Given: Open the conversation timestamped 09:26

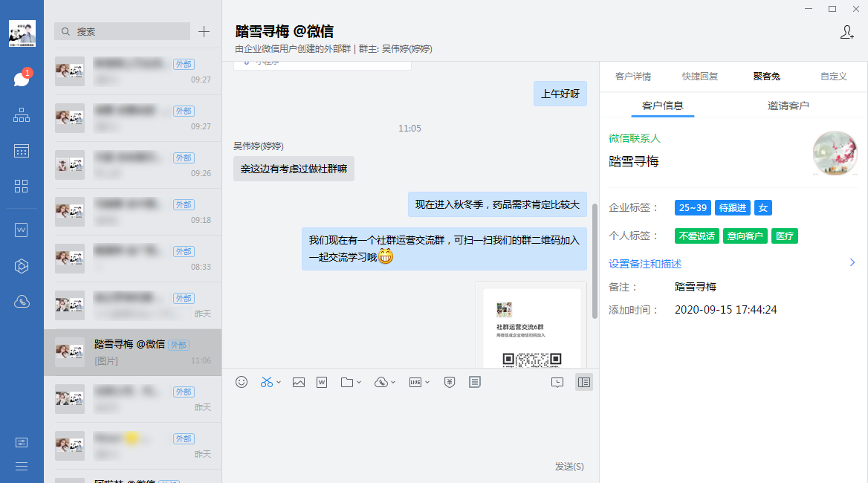Looking at the screenshot, I should [133, 165].
